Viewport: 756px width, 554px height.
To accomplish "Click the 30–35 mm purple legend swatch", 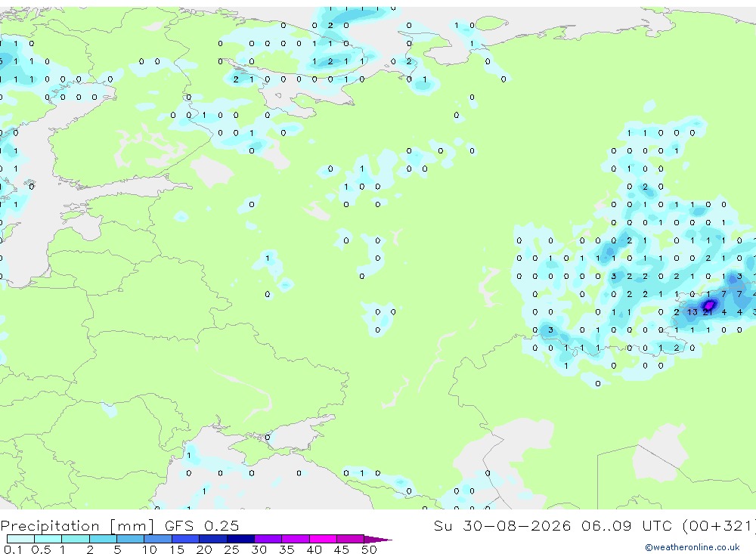I will point(268,539).
